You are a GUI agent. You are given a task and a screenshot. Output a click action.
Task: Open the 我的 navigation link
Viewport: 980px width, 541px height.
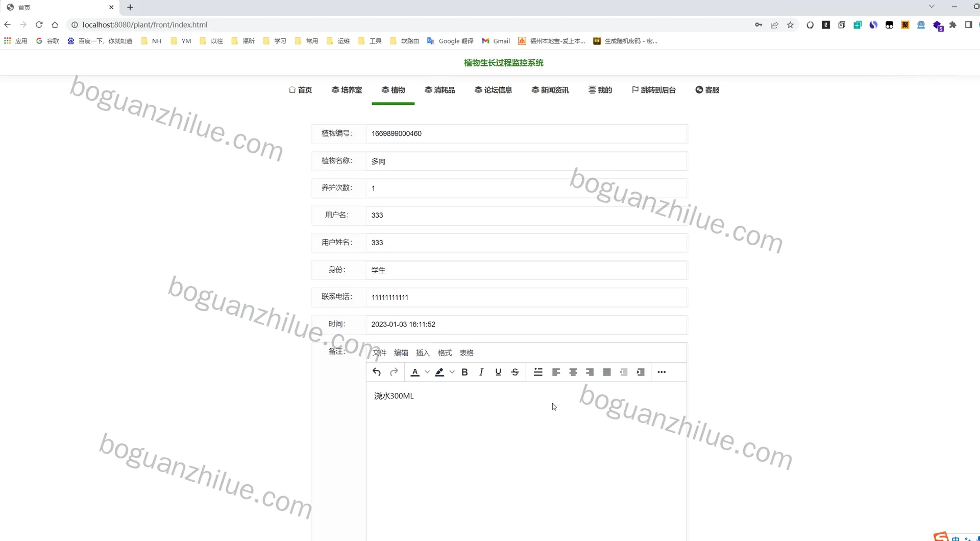[x=600, y=90]
